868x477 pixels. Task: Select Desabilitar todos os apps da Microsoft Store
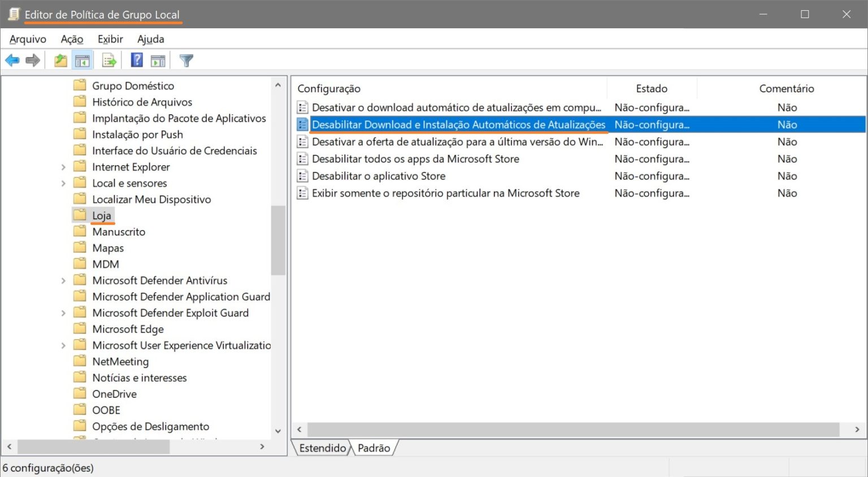pyautogui.click(x=415, y=159)
